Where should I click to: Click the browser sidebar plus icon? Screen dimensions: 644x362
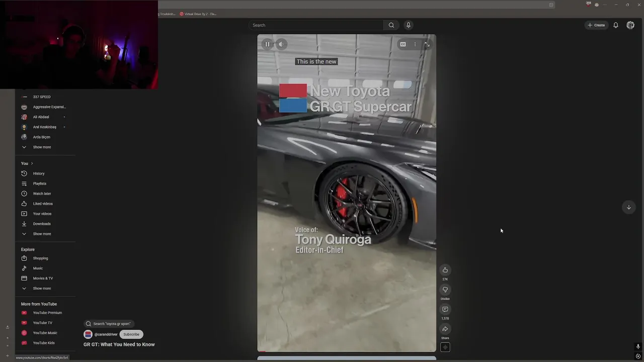(x=7, y=355)
